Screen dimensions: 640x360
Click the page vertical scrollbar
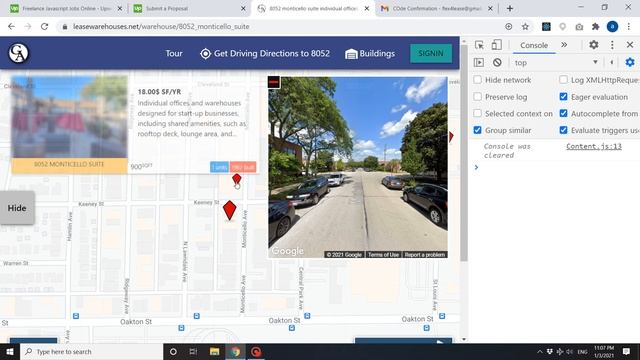coord(464,153)
